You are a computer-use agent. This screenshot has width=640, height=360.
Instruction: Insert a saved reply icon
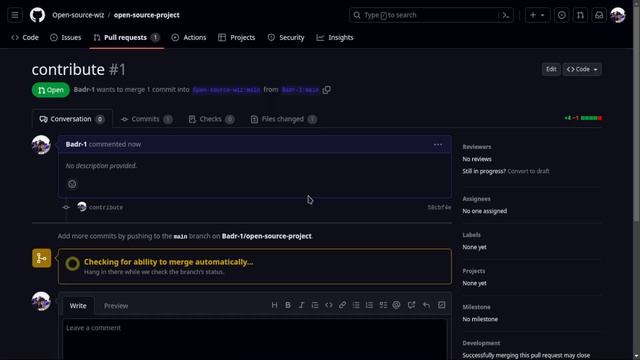[x=426, y=305]
